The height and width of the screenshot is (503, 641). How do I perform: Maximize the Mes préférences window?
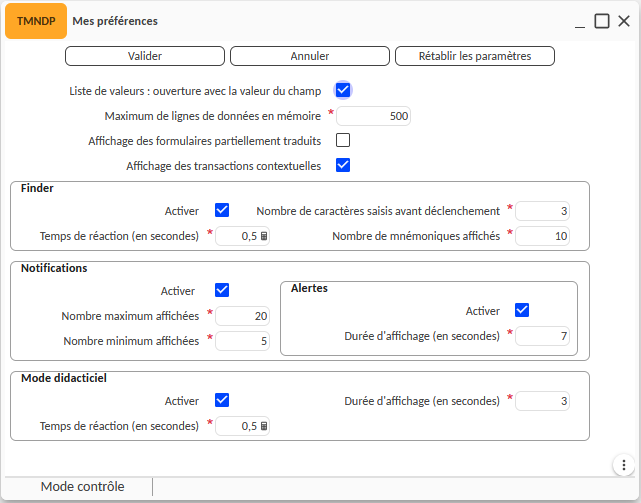(x=602, y=21)
